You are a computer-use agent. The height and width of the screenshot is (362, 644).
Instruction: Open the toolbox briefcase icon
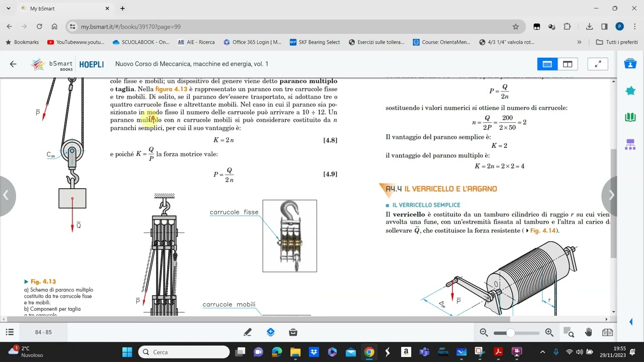pos(293,332)
